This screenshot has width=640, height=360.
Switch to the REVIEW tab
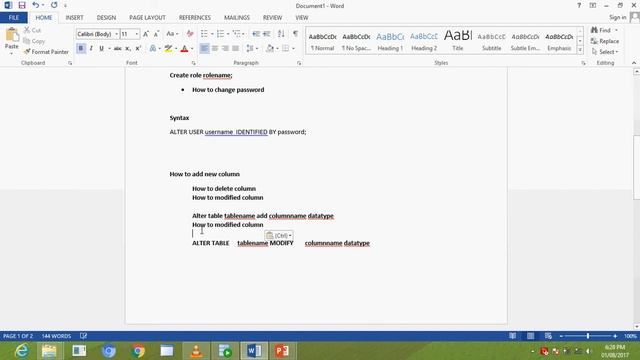(x=272, y=18)
